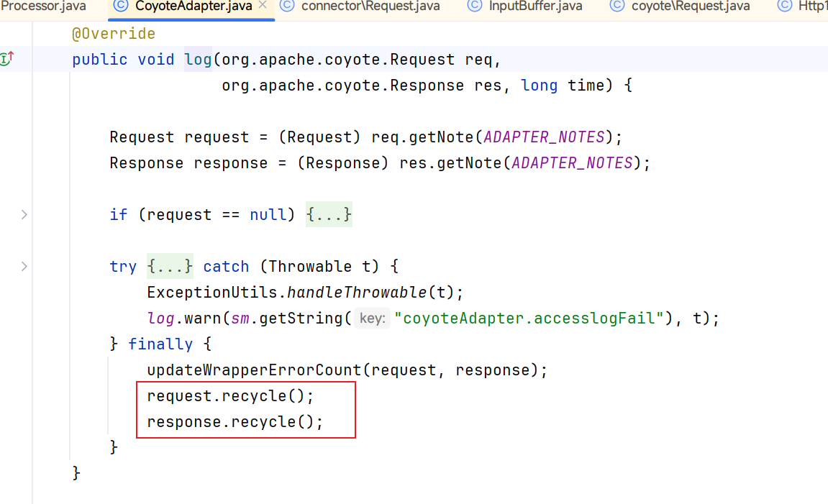Screen dimensions: 828x504
Task: Place the cursor on the @Override annotation
Action: pos(113,34)
